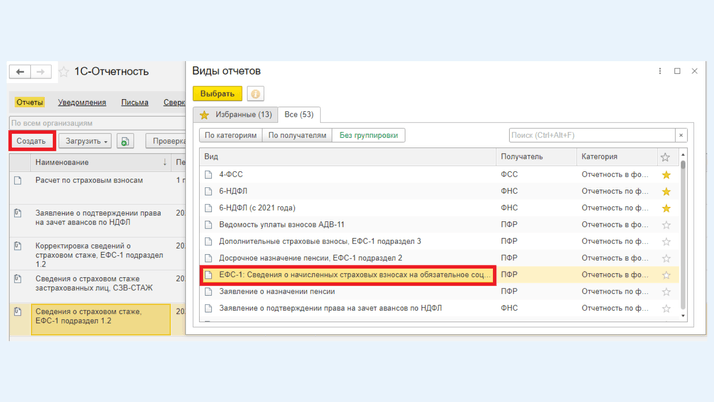Image resolution: width=714 pixels, height=402 pixels.
Task: Add 1С-Отчетность to favorites star
Action: pos(64,72)
